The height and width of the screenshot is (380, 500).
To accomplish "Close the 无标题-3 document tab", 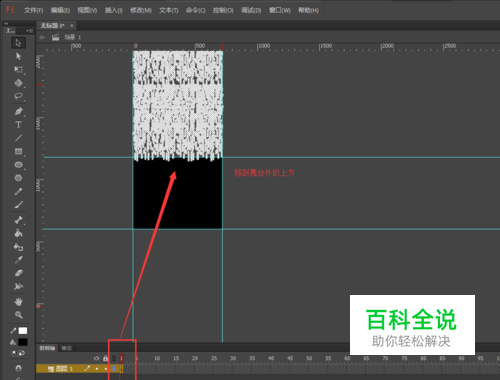I will click(71, 25).
